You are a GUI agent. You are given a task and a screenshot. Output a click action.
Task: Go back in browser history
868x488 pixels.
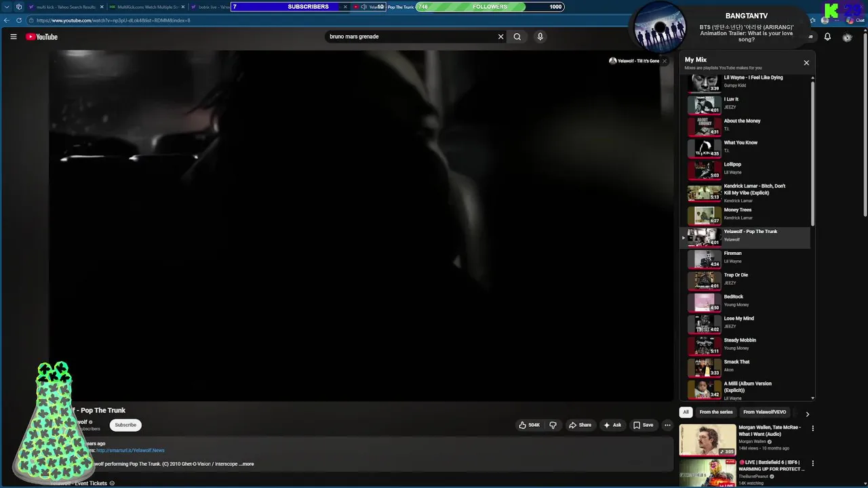[7, 20]
